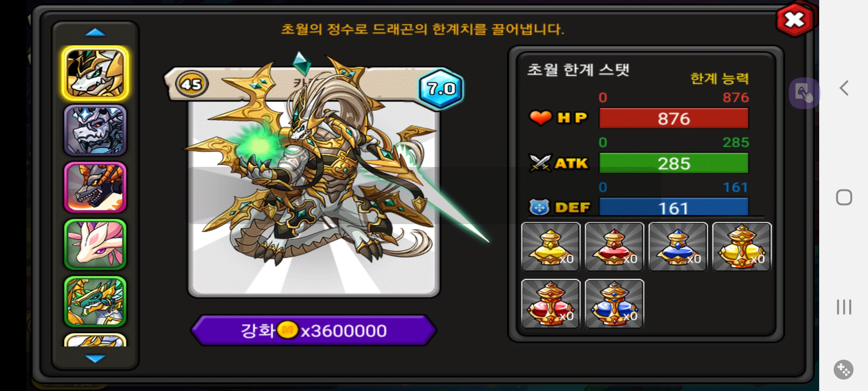Select the small blue essence potion

[678, 247]
